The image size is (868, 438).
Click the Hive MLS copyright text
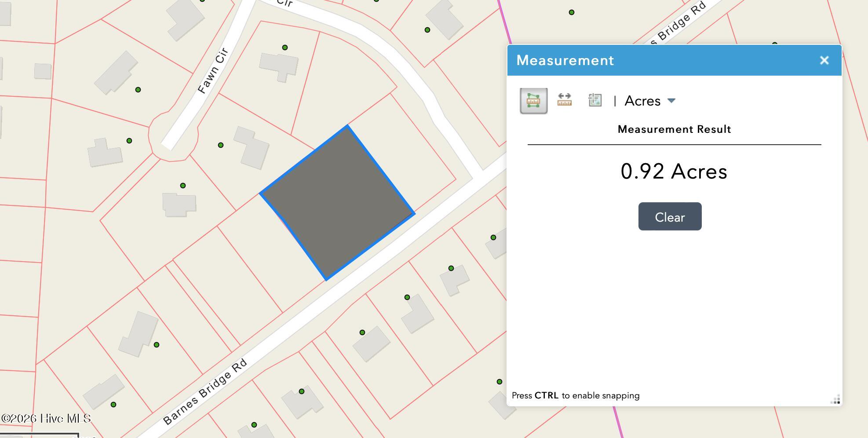tap(46, 418)
